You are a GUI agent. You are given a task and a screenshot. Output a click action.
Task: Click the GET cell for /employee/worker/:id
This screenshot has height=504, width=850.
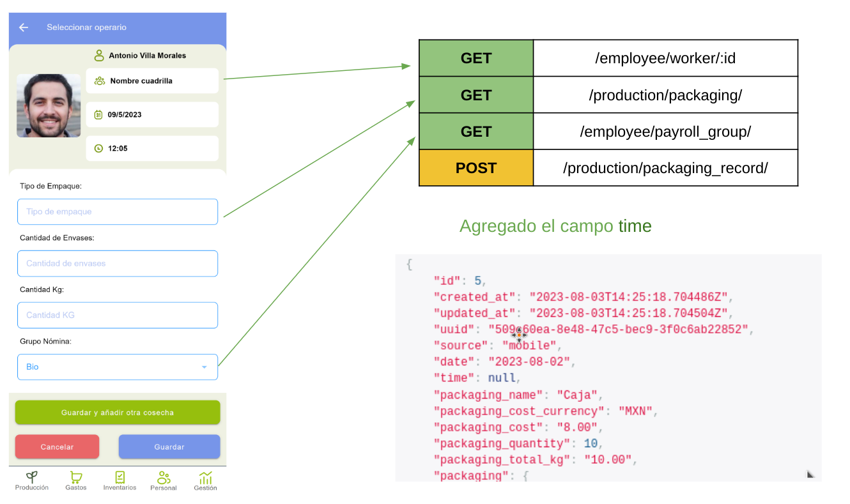pos(476,58)
